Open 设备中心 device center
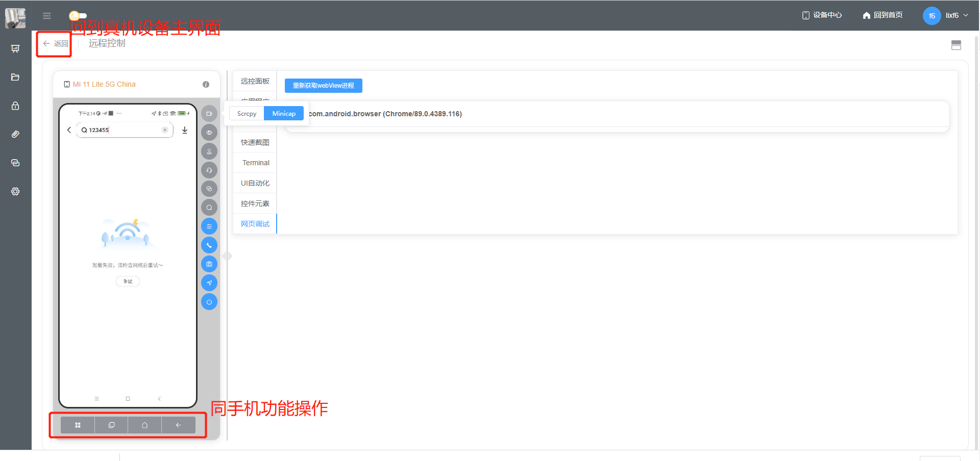This screenshot has height=461, width=980. tap(822, 15)
